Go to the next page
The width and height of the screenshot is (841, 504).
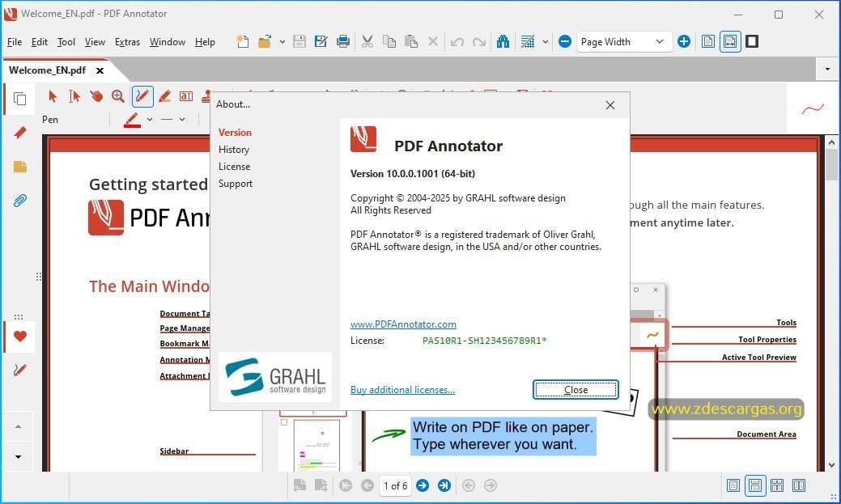pyautogui.click(x=423, y=485)
